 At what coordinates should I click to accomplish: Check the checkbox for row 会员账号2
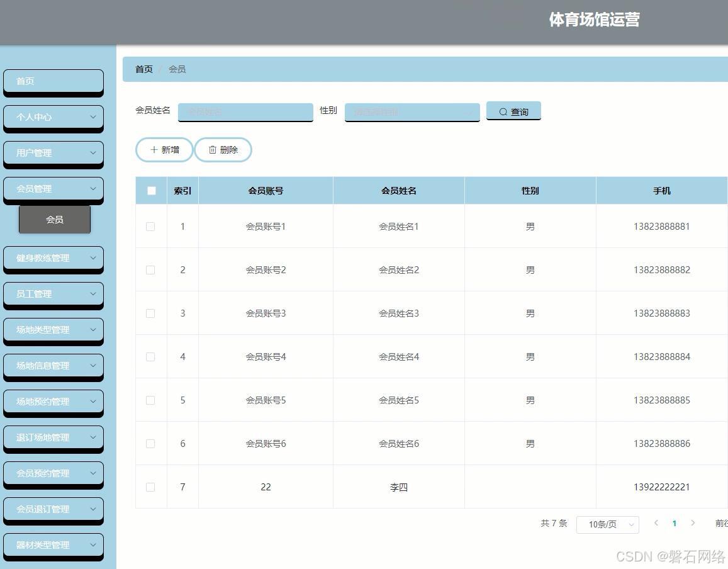pyautogui.click(x=150, y=270)
